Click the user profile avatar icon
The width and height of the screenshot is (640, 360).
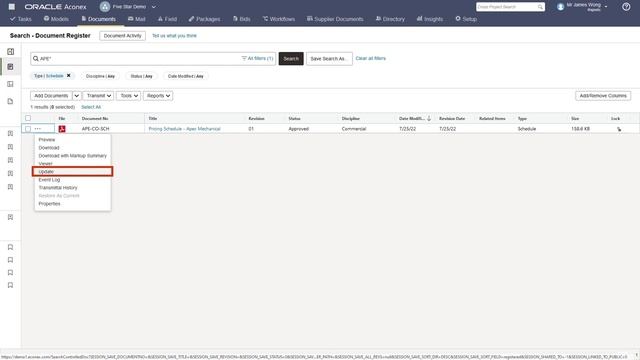[x=560, y=7]
